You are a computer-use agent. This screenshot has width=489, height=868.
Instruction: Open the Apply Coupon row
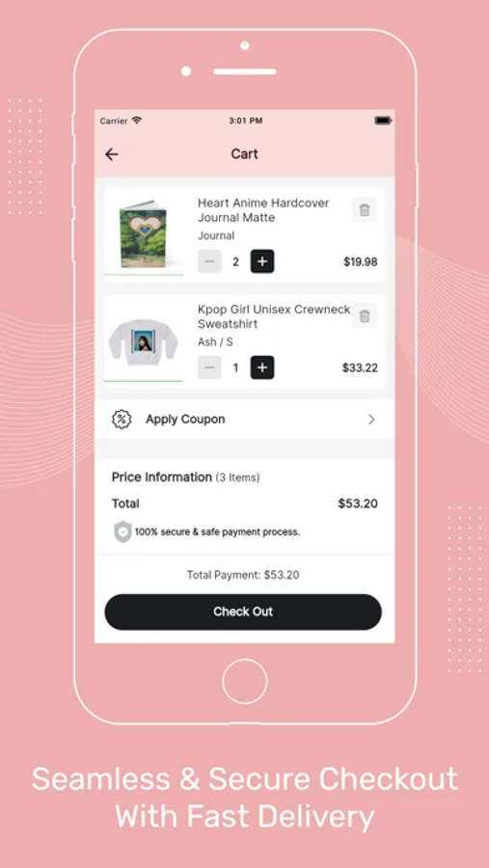point(245,420)
